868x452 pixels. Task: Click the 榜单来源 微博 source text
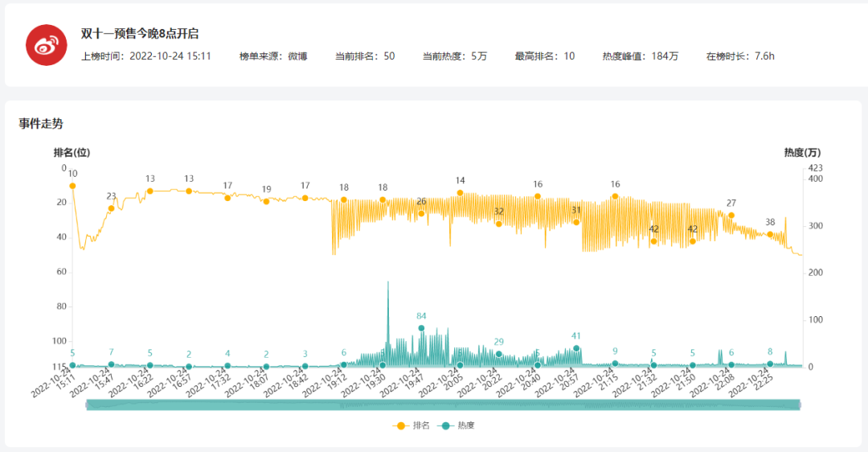(273, 56)
